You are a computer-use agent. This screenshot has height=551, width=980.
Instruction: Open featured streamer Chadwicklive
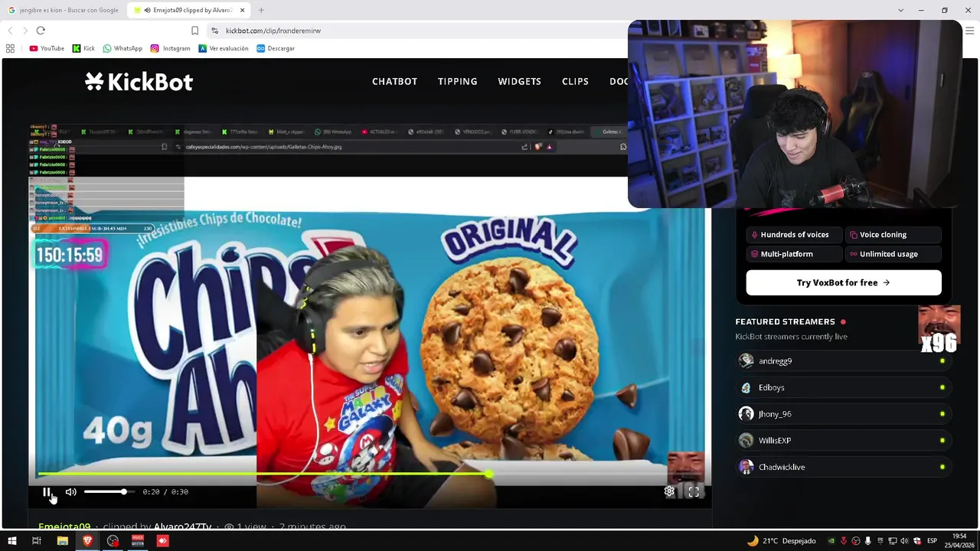pyautogui.click(x=843, y=467)
